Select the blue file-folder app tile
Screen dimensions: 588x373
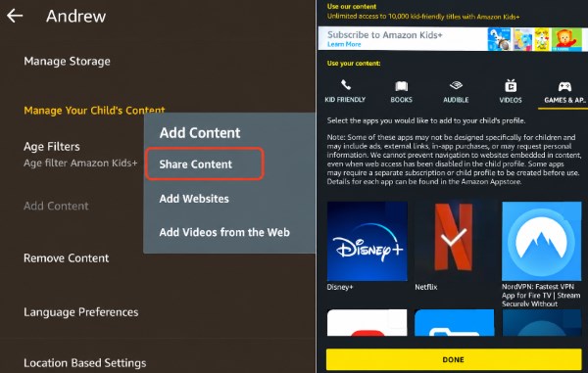pos(454,322)
